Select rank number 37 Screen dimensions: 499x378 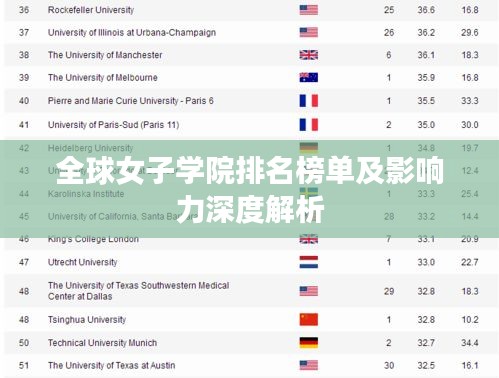click(x=24, y=32)
